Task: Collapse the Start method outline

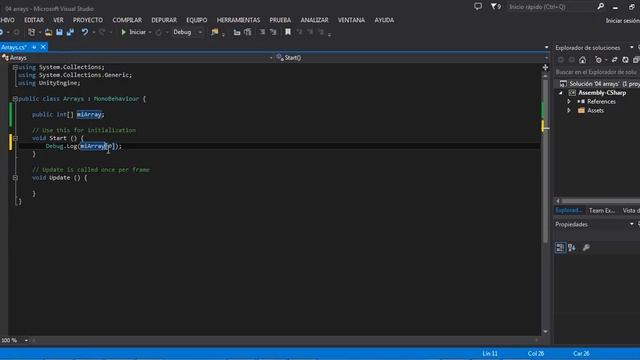Action: (x=15, y=138)
